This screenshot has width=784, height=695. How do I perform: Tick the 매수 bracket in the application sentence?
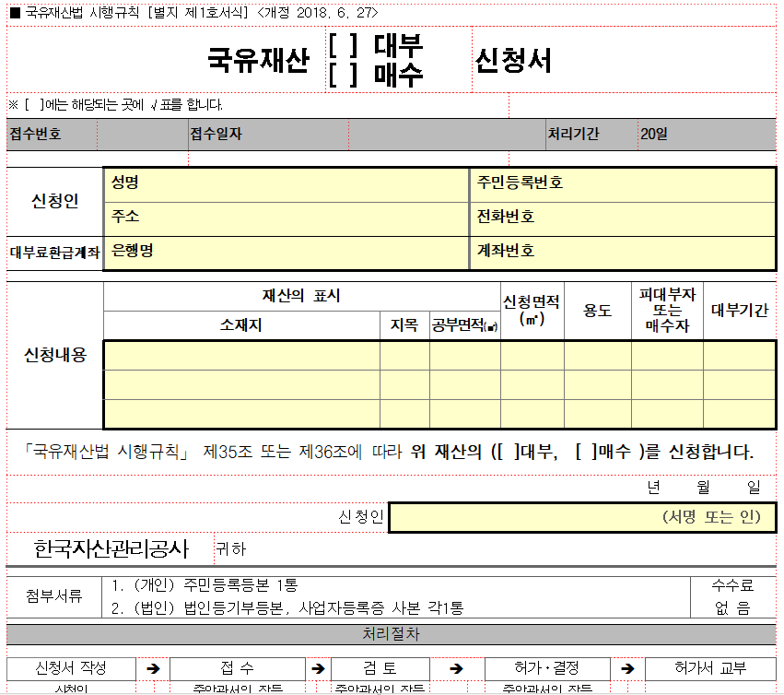pyautogui.click(x=586, y=452)
